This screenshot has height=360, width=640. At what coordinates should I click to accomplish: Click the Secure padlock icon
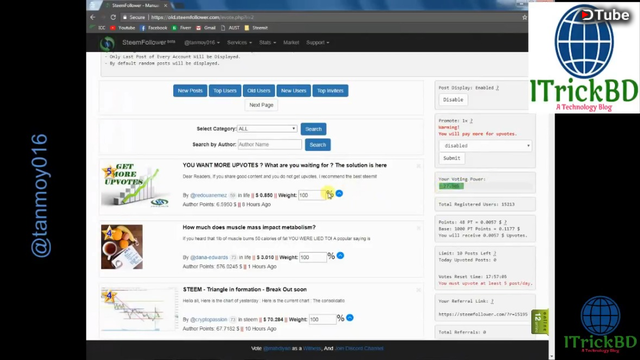(x=125, y=18)
